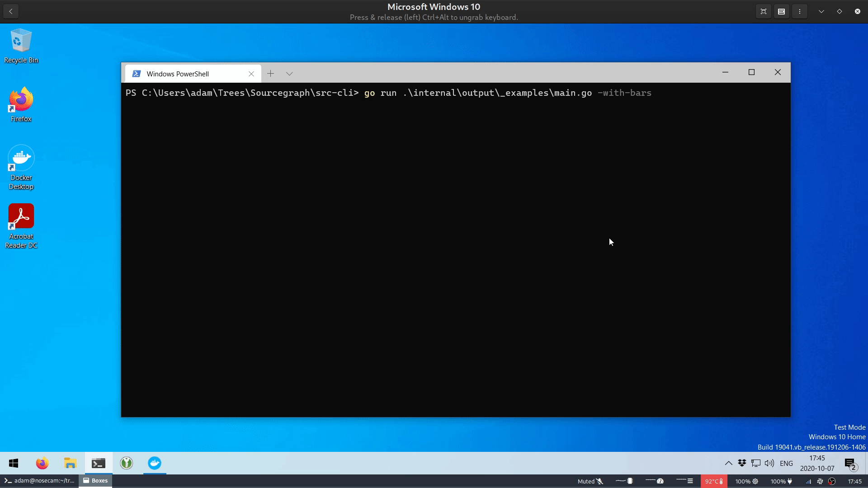Open the Dropbox tray icon

click(x=742, y=463)
